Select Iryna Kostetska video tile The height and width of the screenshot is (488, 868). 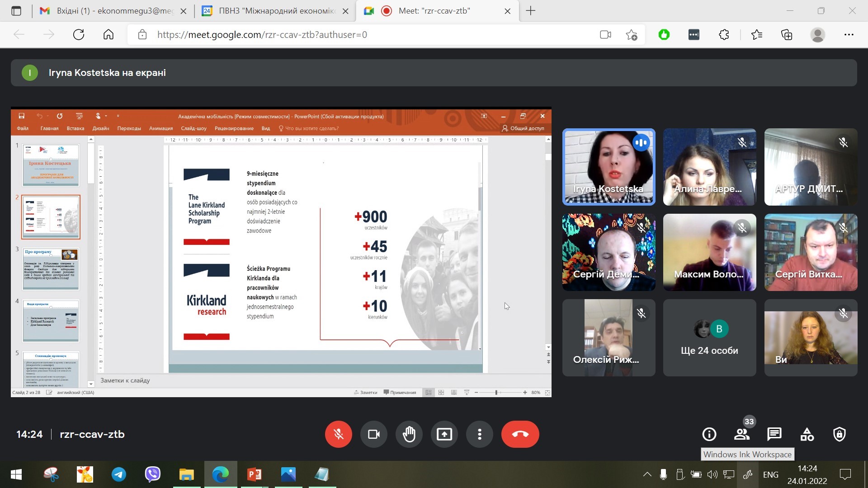(x=609, y=167)
